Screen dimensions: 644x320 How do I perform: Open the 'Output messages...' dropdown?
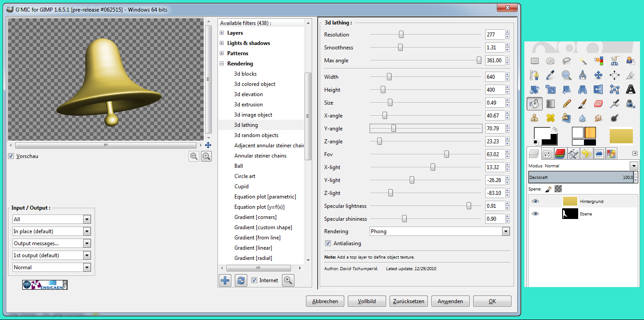tap(52, 243)
